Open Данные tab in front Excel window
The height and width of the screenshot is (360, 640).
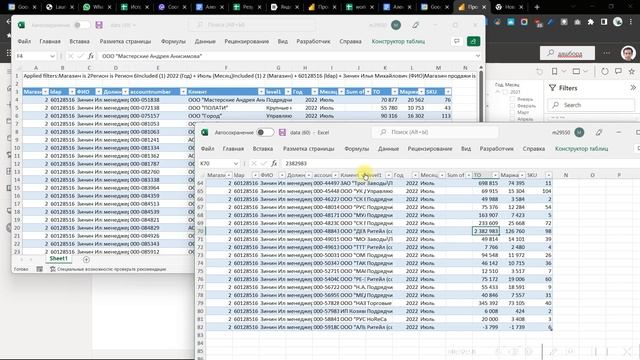pyautogui.click(x=388, y=149)
